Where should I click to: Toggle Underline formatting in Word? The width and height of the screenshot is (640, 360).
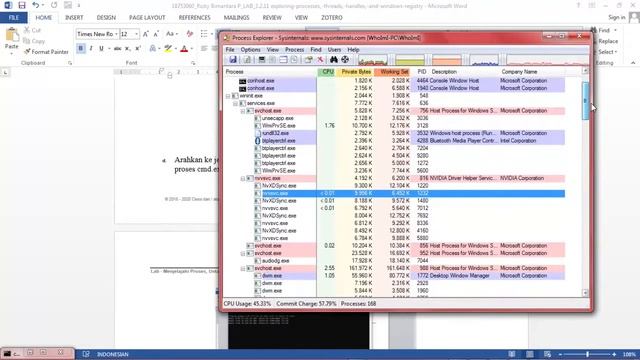tap(101, 49)
